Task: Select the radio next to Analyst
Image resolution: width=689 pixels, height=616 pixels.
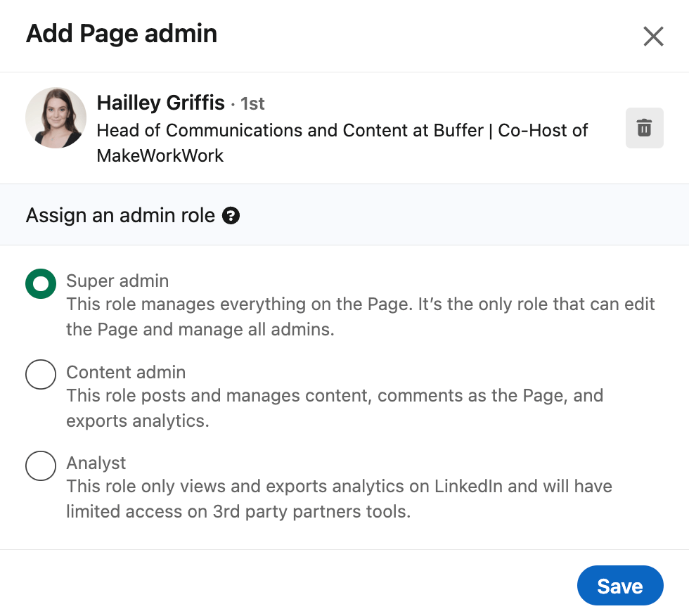Action: 40,466
